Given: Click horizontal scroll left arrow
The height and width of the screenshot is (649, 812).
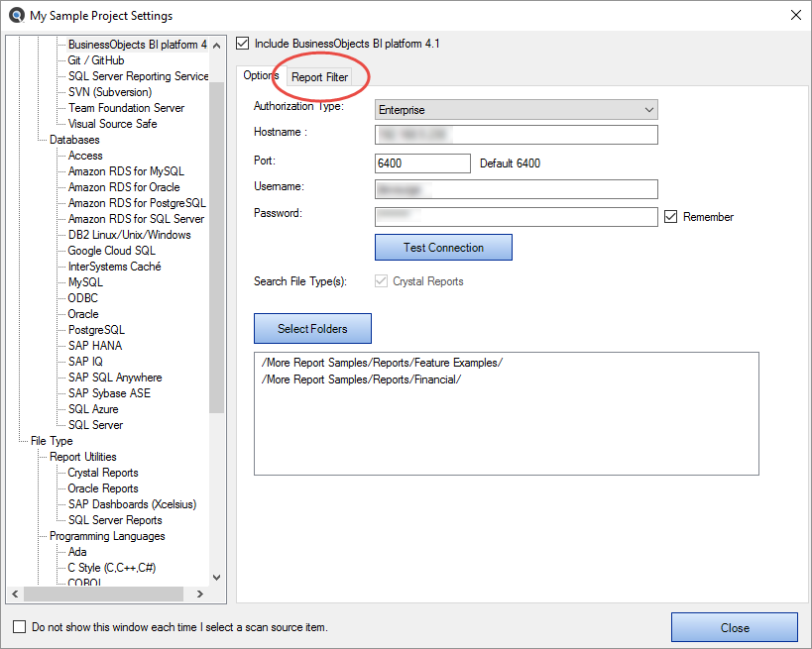Looking at the screenshot, I should 15,595.
